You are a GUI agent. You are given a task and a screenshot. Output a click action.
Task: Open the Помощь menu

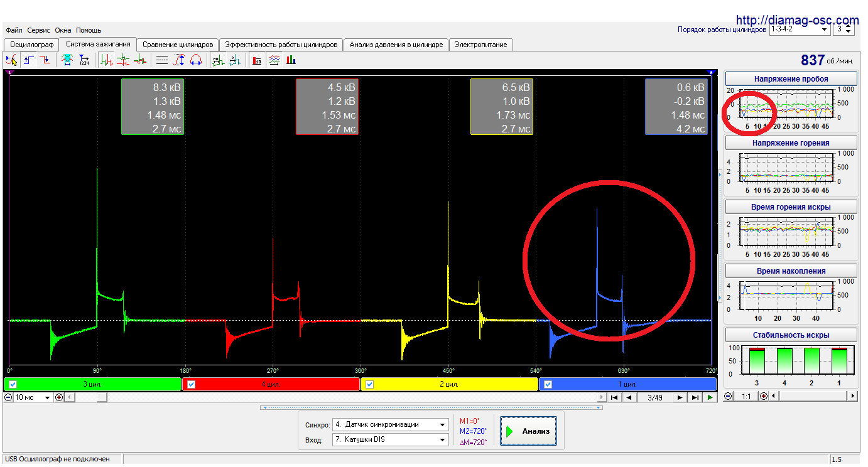[x=89, y=30]
